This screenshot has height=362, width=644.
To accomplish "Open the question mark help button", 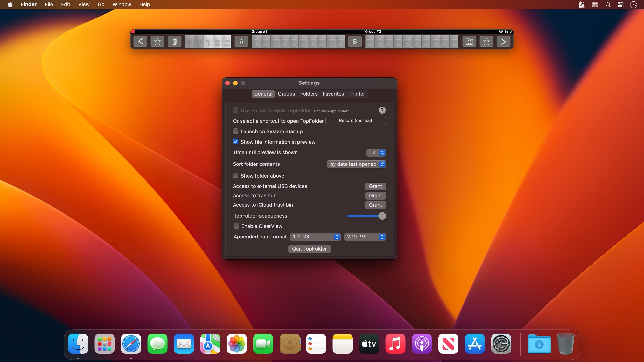I will coord(382,110).
